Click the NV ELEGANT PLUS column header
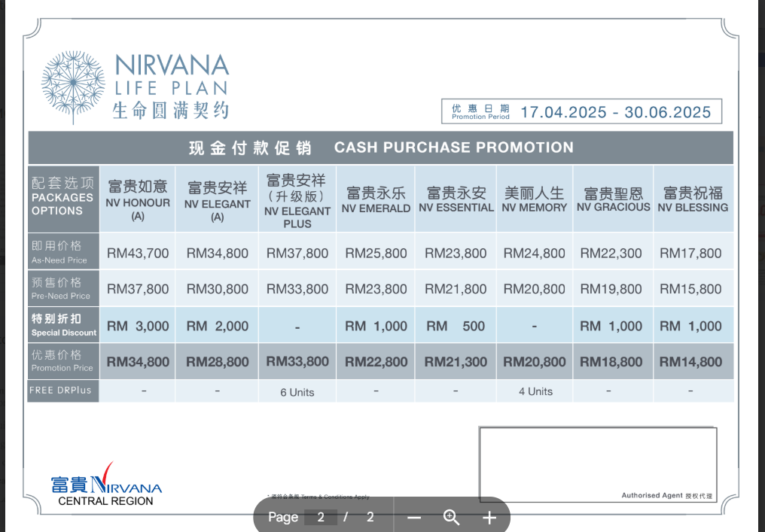This screenshot has width=765, height=532. coord(297,199)
